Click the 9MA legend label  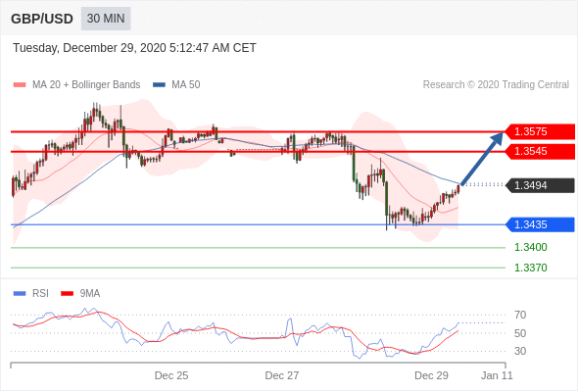tap(90, 294)
